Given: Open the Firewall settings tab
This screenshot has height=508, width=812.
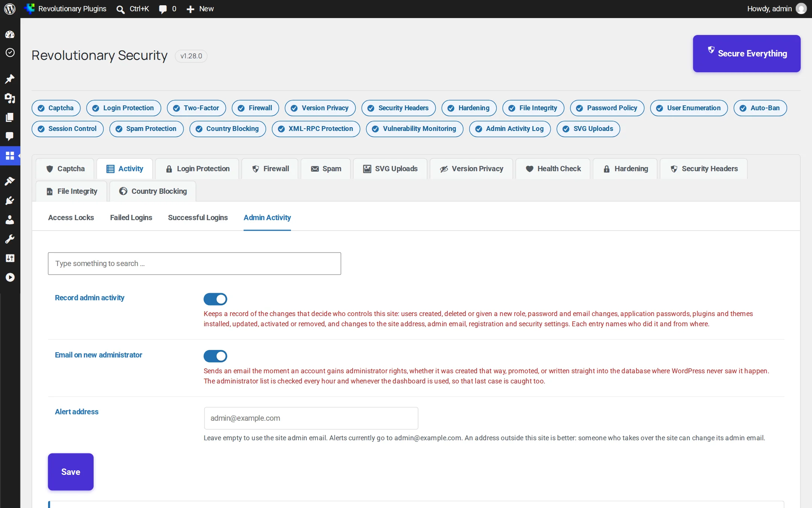Looking at the screenshot, I should (270, 169).
